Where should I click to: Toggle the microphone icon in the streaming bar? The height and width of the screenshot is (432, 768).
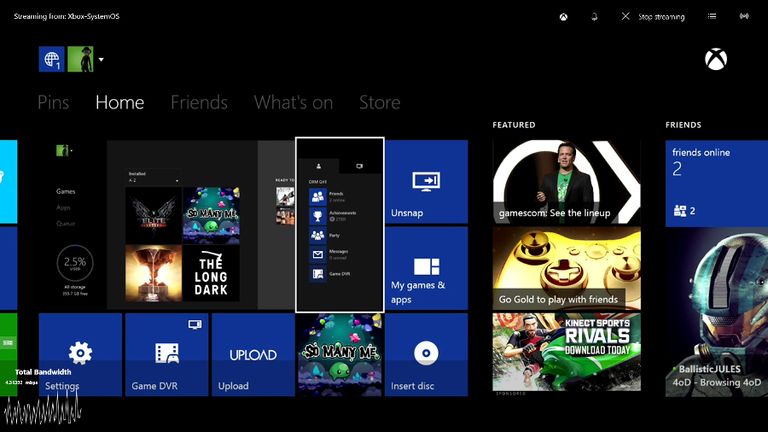pos(594,17)
